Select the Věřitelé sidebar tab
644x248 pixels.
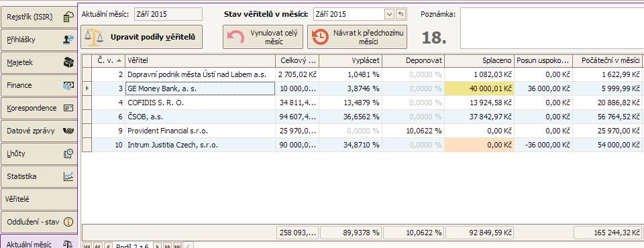(x=39, y=200)
